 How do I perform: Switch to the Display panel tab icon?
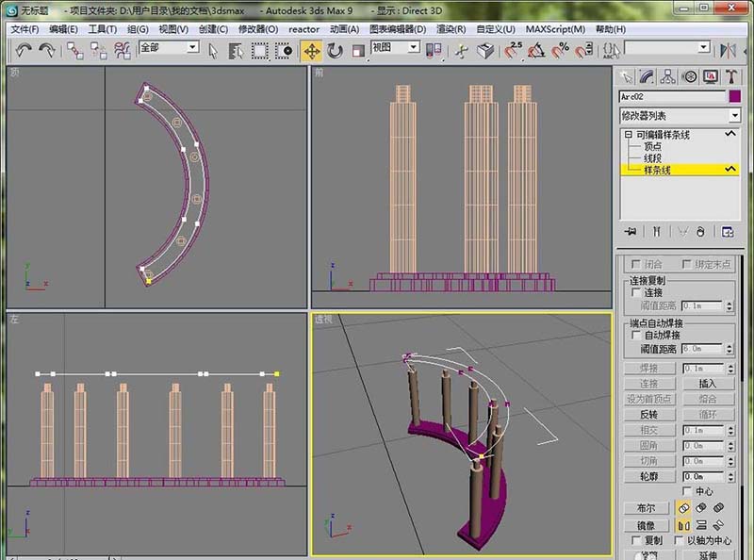(711, 77)
